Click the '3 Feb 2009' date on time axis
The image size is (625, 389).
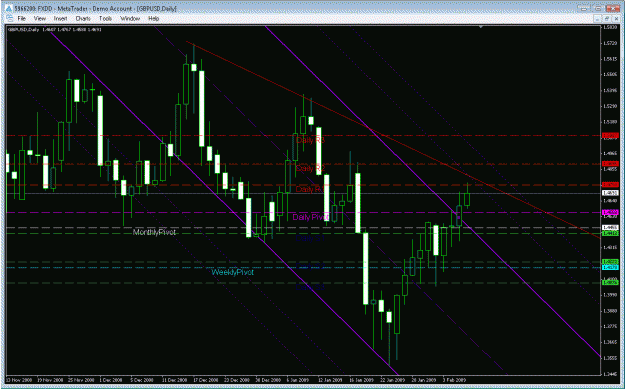(454, 379)
